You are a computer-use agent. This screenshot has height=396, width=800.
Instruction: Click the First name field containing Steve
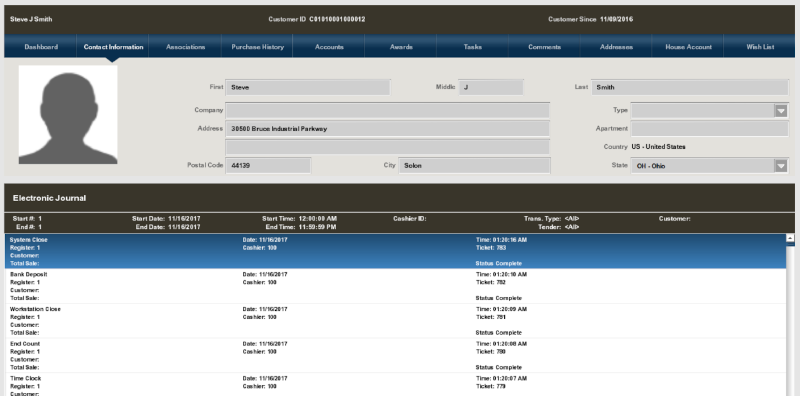click(x=308, y=87)
